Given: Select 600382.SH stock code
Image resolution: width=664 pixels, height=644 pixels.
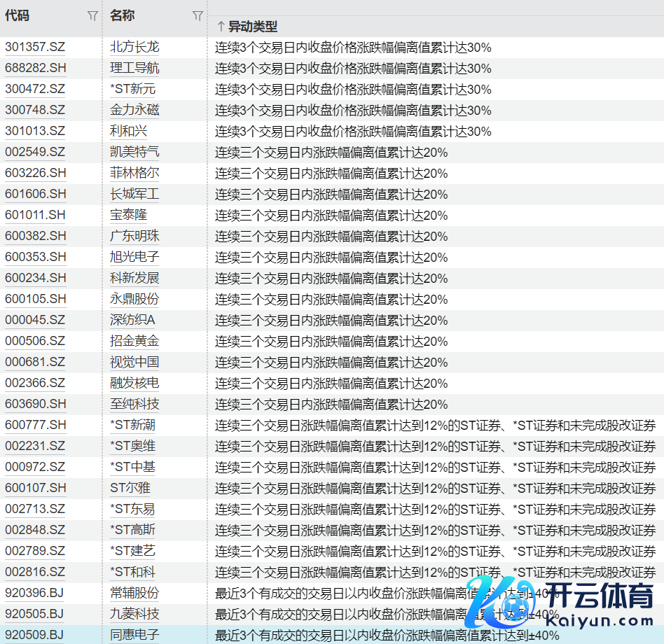Looking at the screenshot, I should 35,237.
